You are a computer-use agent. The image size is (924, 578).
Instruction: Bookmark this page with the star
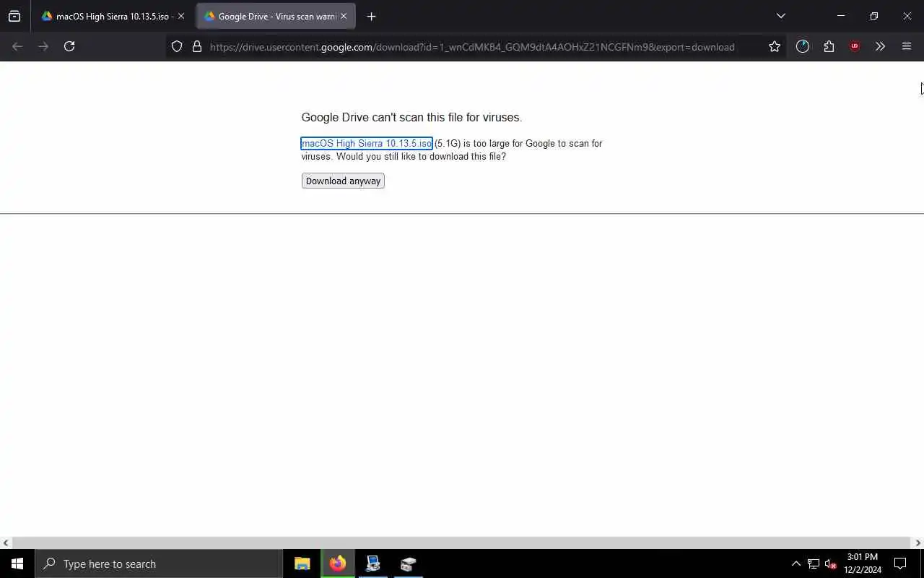point(775,46)
